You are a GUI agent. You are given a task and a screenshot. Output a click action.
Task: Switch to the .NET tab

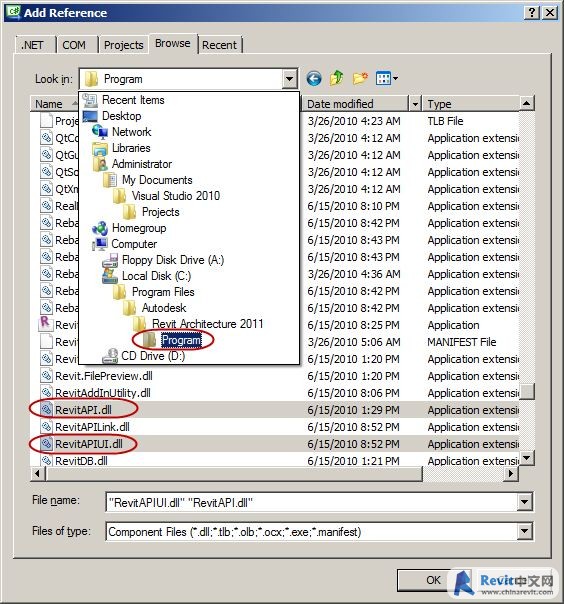coord(32,45)
